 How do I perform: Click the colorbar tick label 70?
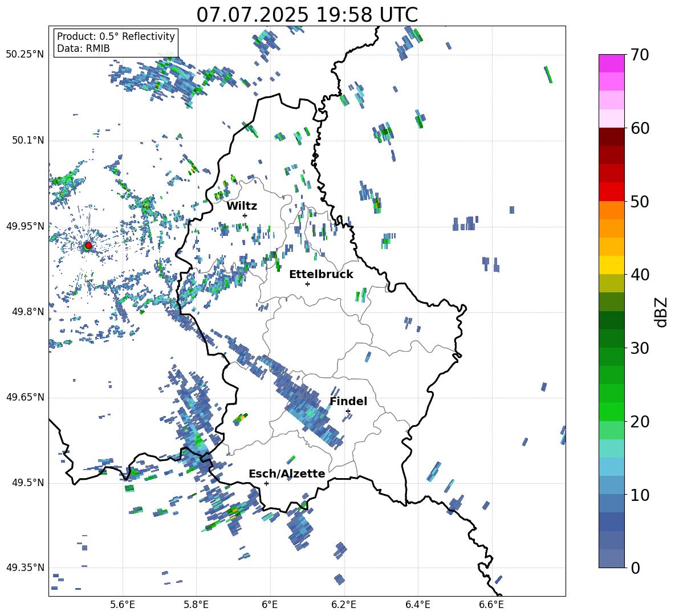point(640,55)
